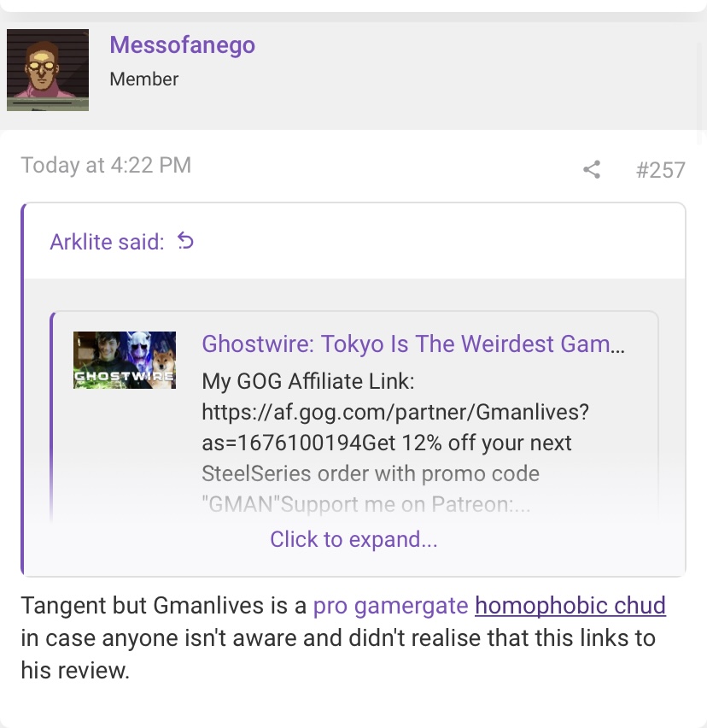The image size is (707, 728).
Task: Open Messofanego's avatar picture
Action: (x=48, y=70)
